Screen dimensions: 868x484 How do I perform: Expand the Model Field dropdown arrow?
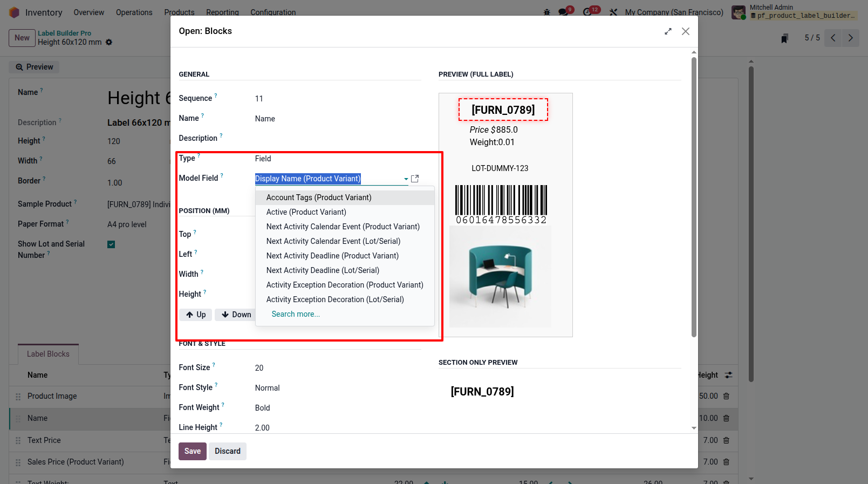pyautogui.click(x=406, y=179)
